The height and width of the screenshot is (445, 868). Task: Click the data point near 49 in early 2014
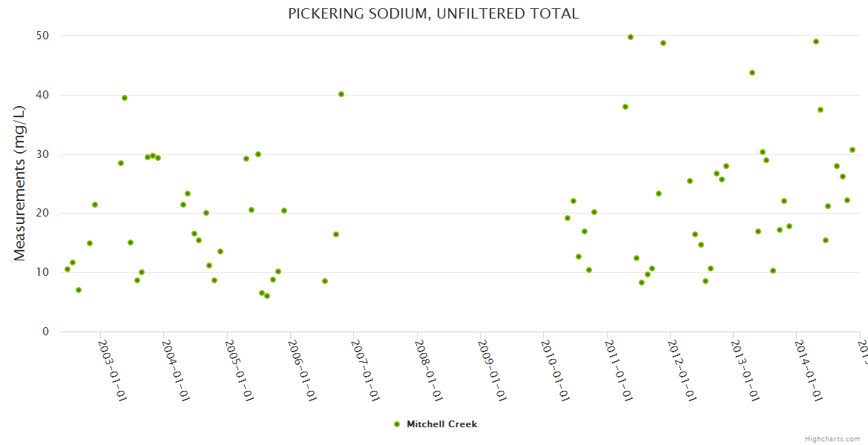pyautogui.click(x=816, y=42)
